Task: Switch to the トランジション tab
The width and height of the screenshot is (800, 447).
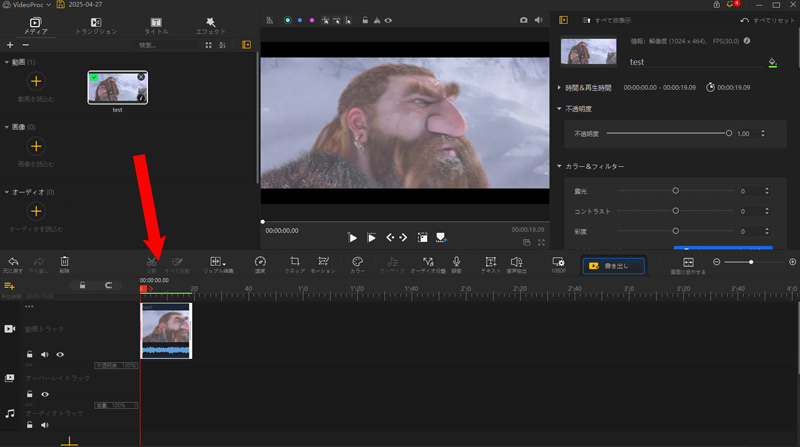Action: coord(96,26)
